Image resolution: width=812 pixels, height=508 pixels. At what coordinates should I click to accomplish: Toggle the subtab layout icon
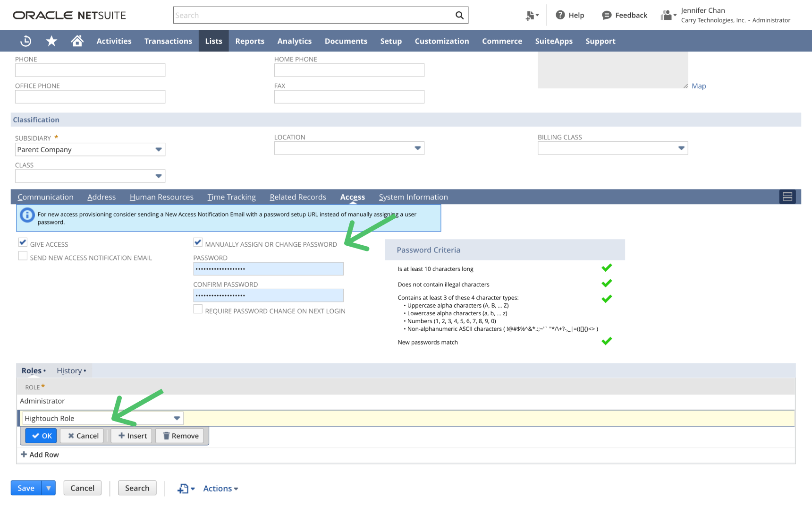[x=787, y=197]
